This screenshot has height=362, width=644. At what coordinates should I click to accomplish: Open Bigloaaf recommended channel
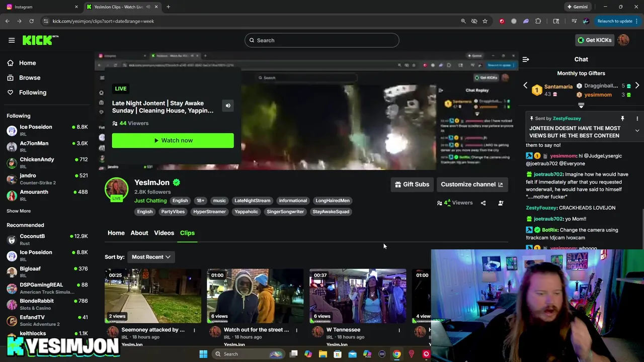(x=47, y=272)
